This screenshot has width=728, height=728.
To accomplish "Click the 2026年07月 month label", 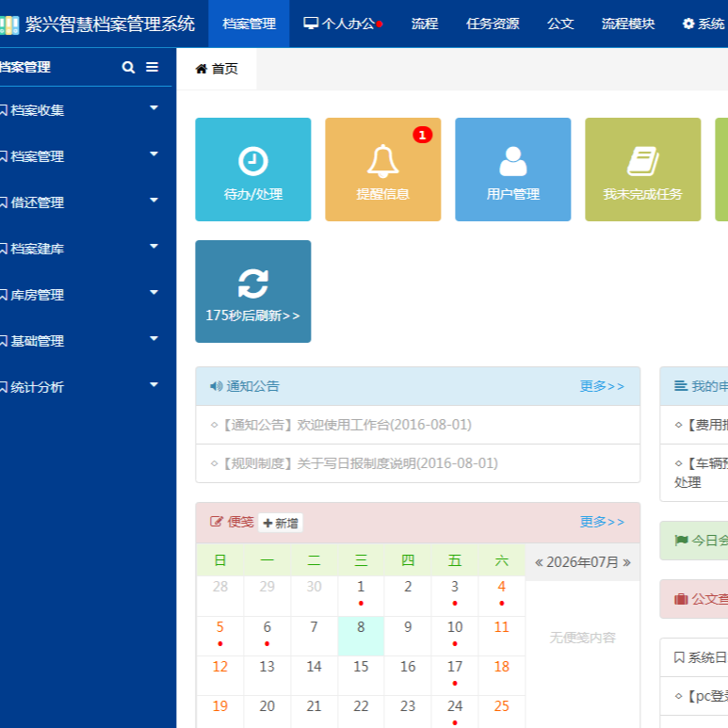I will (583, 562).
